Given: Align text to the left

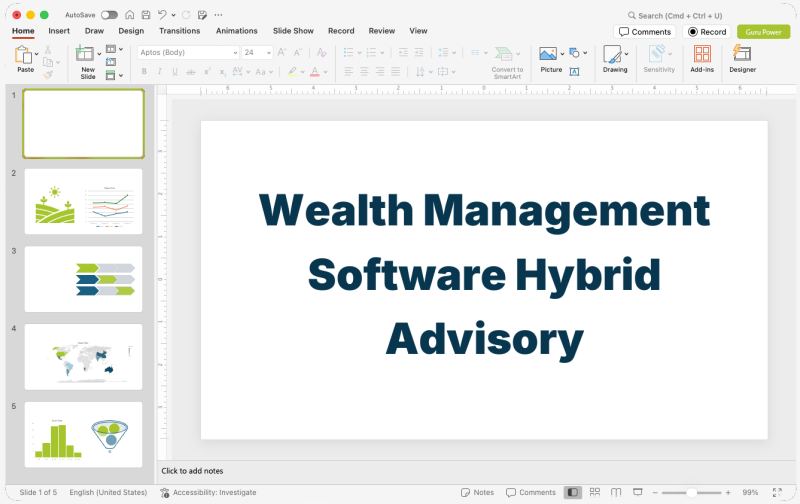Looking at the screenshot, I should click(348, 71).
